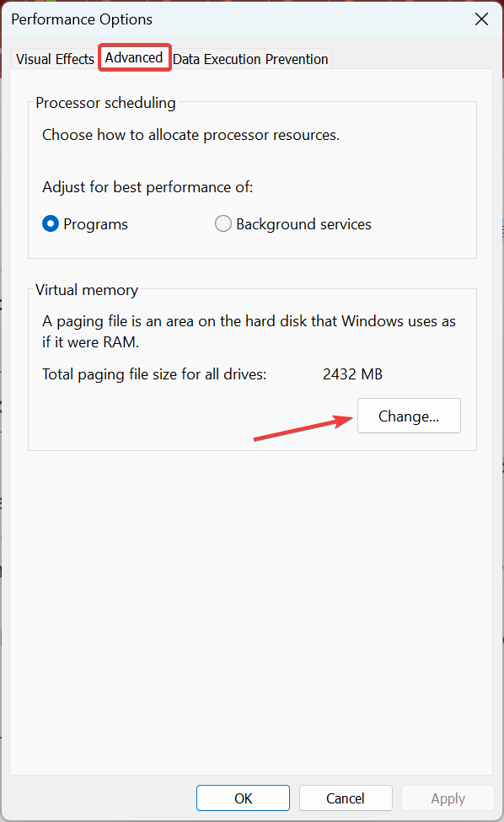Confirm settings with the OK button

[243, 798]
